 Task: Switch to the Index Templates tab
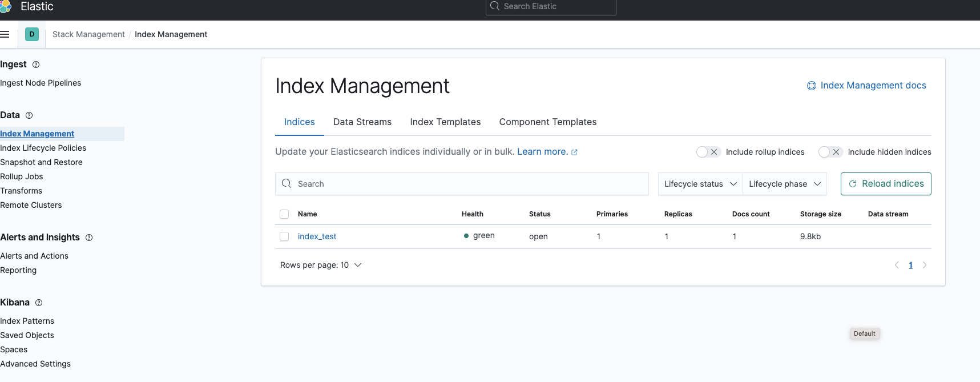(445, 122)
